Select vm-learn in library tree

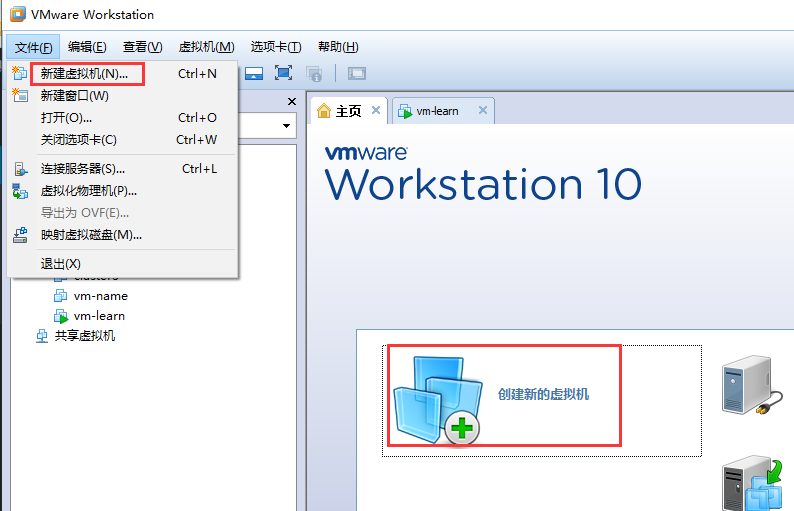coord(99,316)
